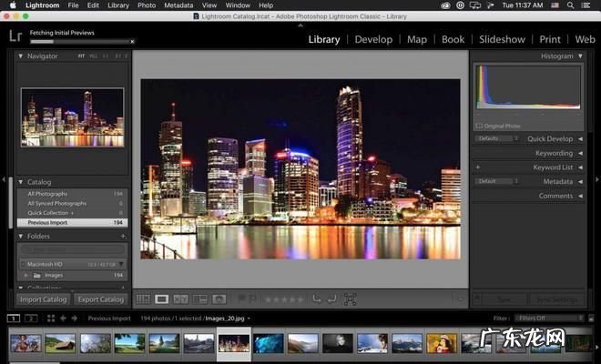Expand the Quick Develop panel
This screenshot has width=601, height=364.
579,139
